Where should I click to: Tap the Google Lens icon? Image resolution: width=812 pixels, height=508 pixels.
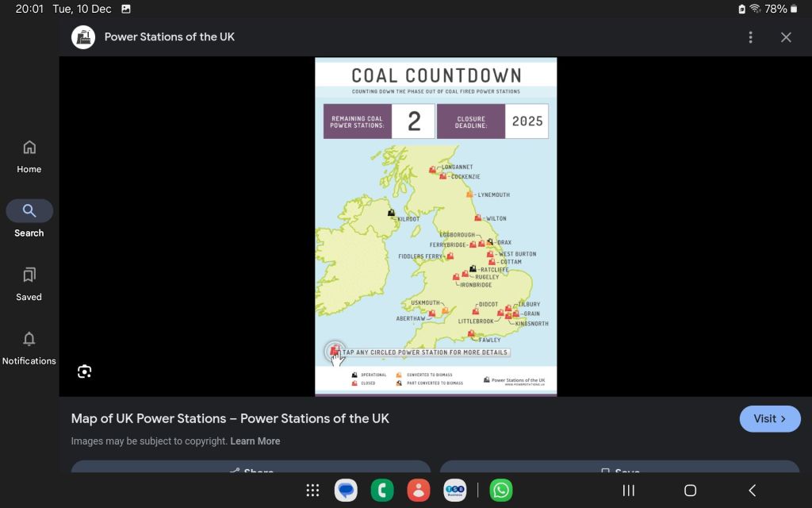point(85,371)
